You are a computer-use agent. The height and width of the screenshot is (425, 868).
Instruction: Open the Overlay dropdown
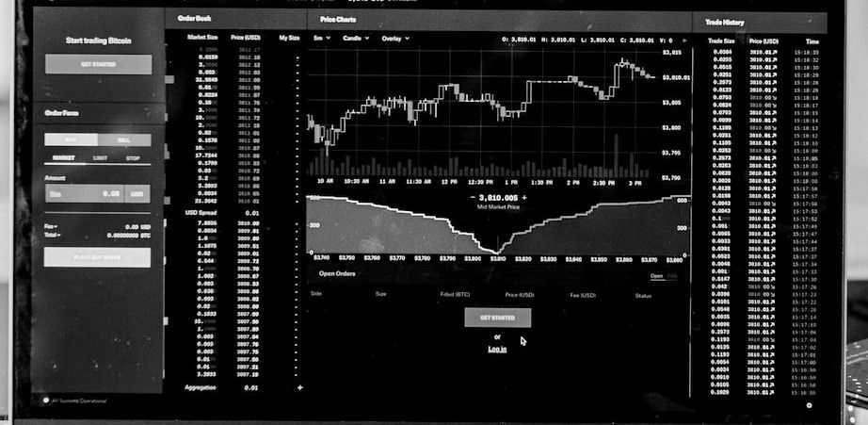(395, 39)
